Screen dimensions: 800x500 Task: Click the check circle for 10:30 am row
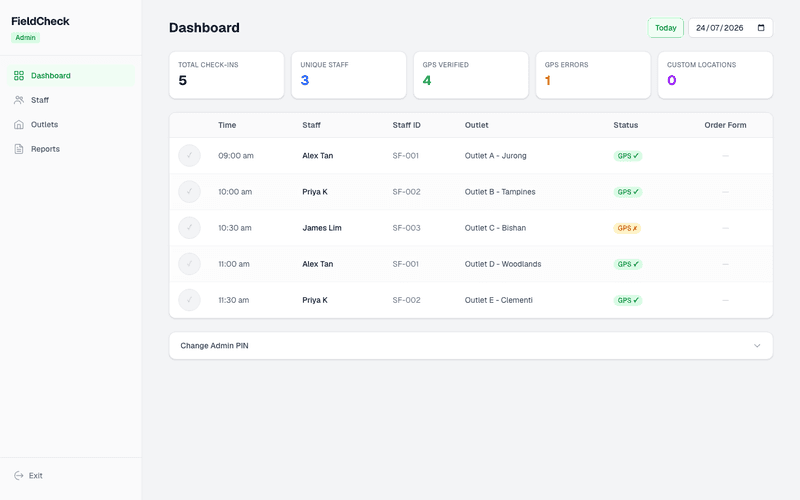tap(189, 228)
